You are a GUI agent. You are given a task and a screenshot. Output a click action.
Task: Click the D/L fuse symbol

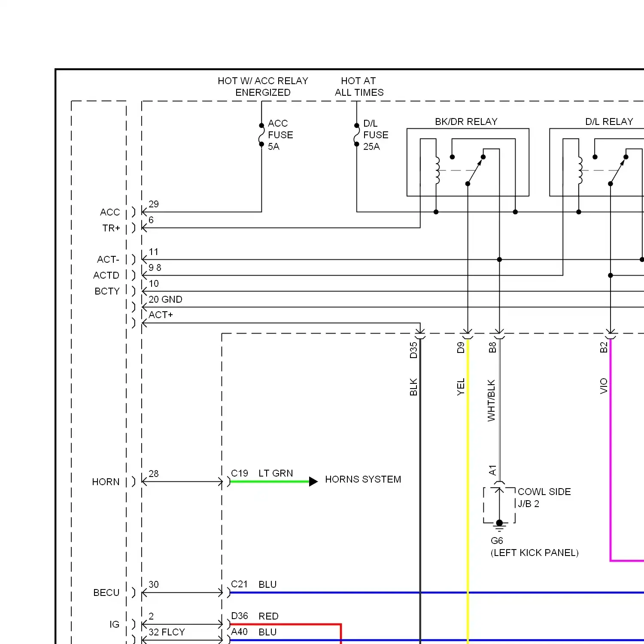coord(356,135)
